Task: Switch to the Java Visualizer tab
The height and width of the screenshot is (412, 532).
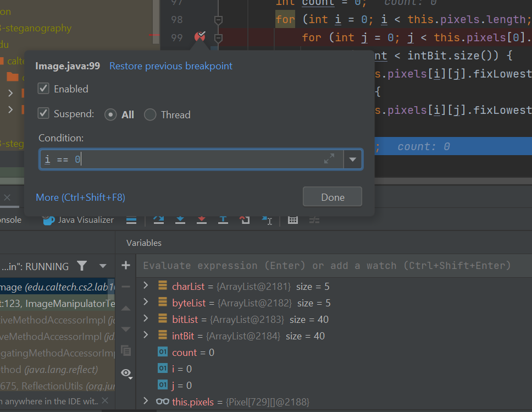Action: [x=78, y=220]
